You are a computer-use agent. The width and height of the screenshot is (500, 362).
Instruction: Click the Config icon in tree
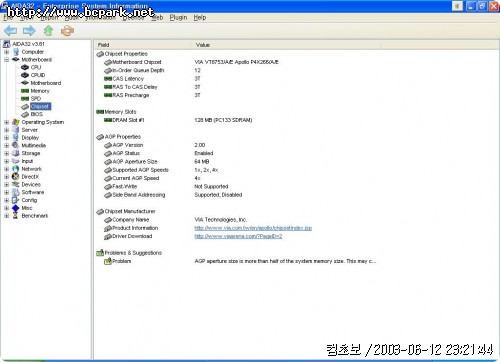[x=16, y=200]
